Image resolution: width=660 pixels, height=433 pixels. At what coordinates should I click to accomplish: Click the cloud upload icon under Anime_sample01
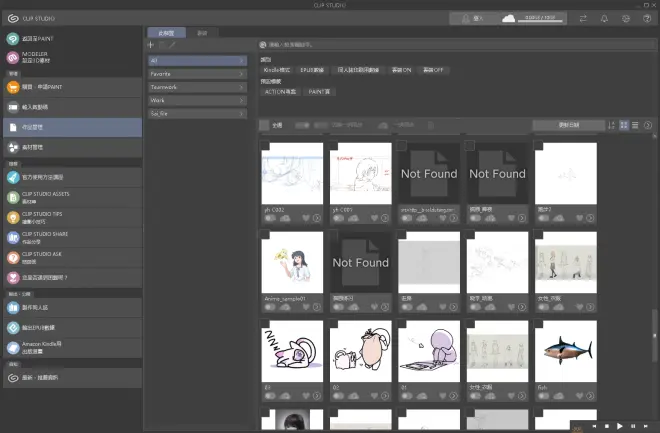click(x=285, y=307)
